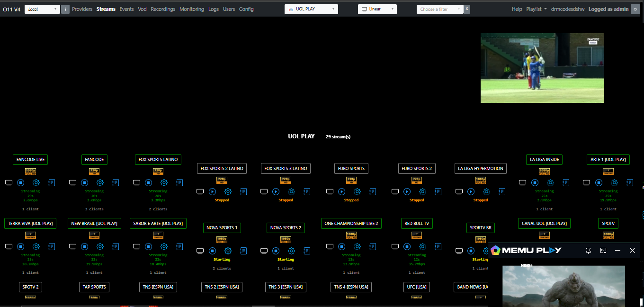Expand the UOL PLAY provider dropdown
Screen dimensions: 644x307
[311, 9]
